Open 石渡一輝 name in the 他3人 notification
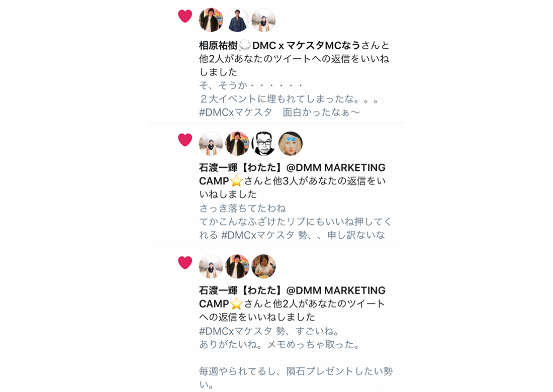The image size is (553, 392). (x=292, y=174)
